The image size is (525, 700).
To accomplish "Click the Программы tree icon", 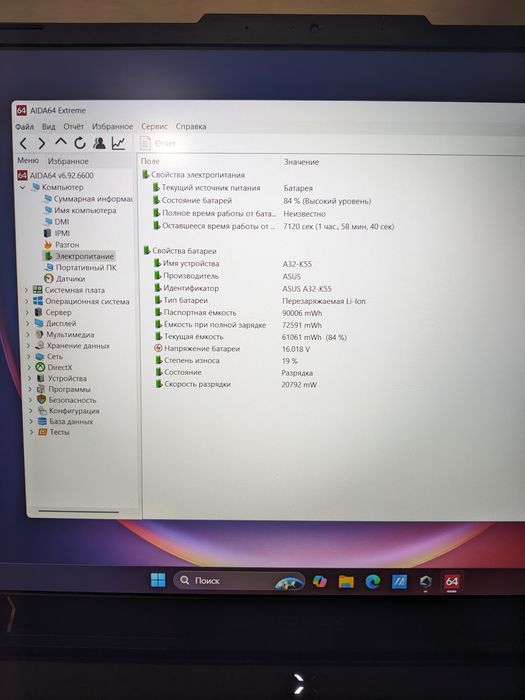I will [x=41, y=389].
